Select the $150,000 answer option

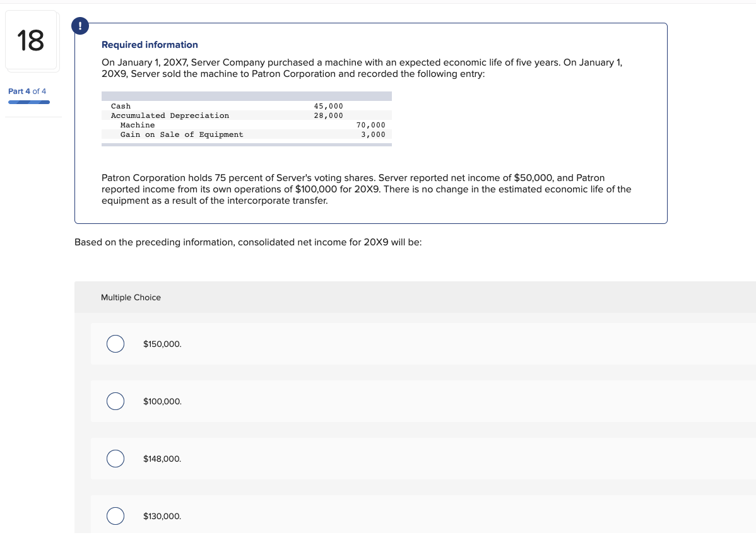click(x=115, y=344)
